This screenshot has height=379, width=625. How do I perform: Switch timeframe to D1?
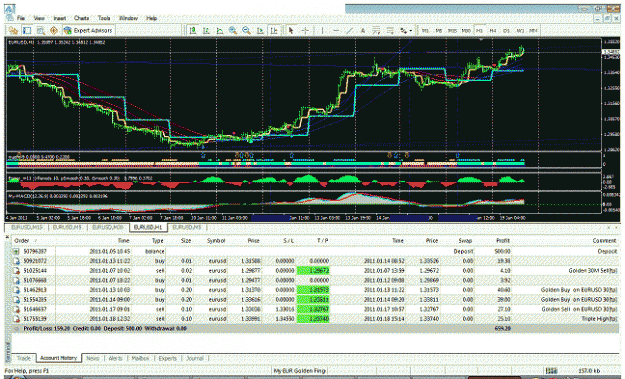tap(507, 30)
